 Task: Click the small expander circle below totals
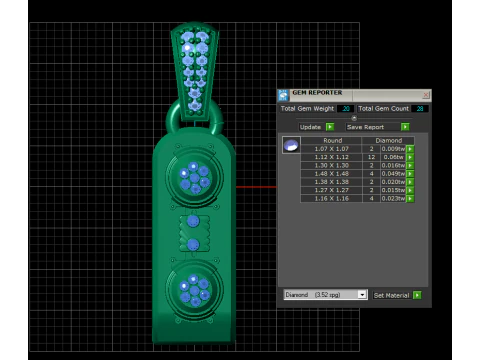[x=354, y=118]
